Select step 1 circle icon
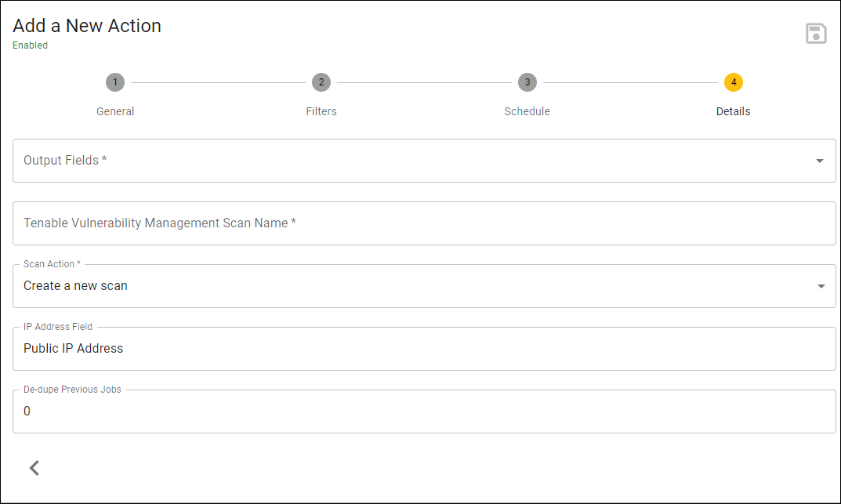 [x=114, y=82]
